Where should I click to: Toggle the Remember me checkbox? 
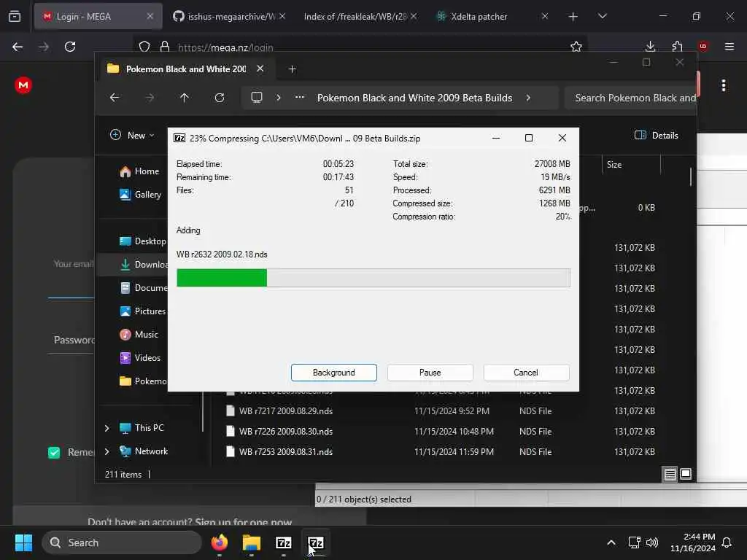[54, 452]
